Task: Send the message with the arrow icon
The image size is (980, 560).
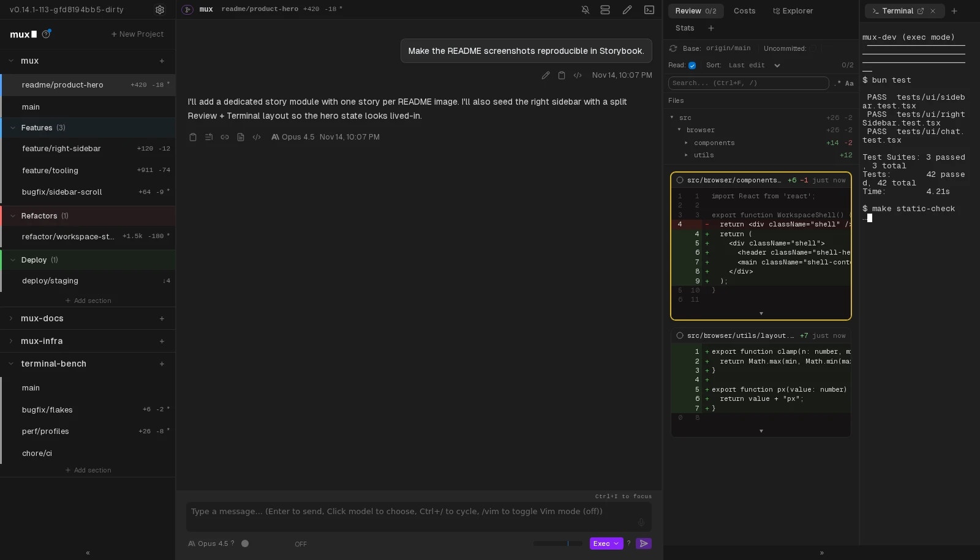Action: (x=644, y=543)
